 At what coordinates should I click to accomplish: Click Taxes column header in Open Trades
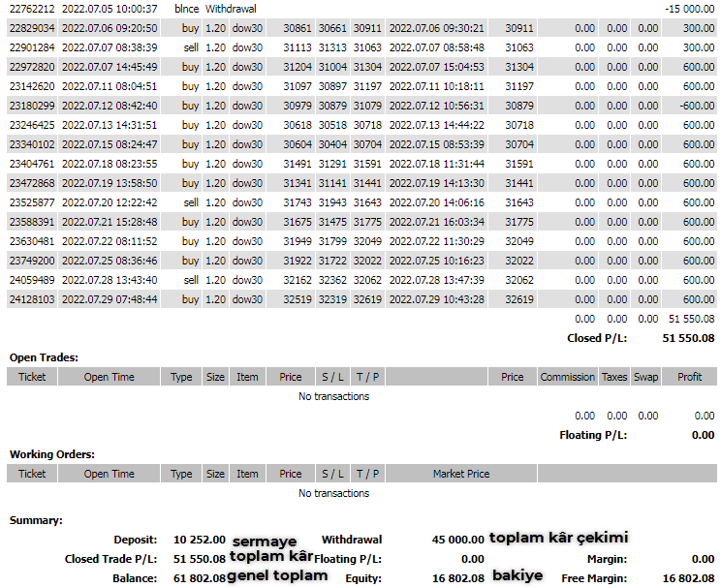(x=614, y=377)
